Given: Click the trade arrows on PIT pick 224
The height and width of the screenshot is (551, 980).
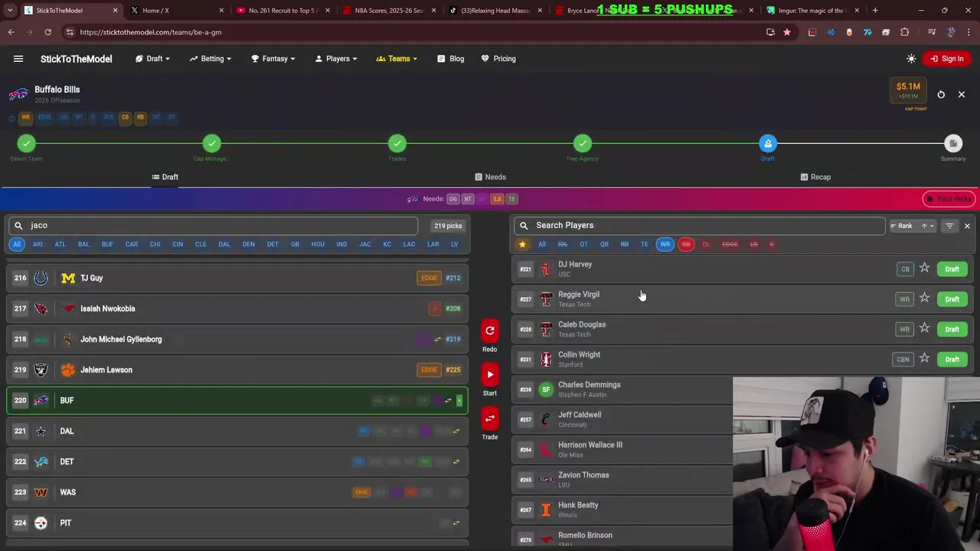Looking at the screenshot, I should tap(456, 523).
